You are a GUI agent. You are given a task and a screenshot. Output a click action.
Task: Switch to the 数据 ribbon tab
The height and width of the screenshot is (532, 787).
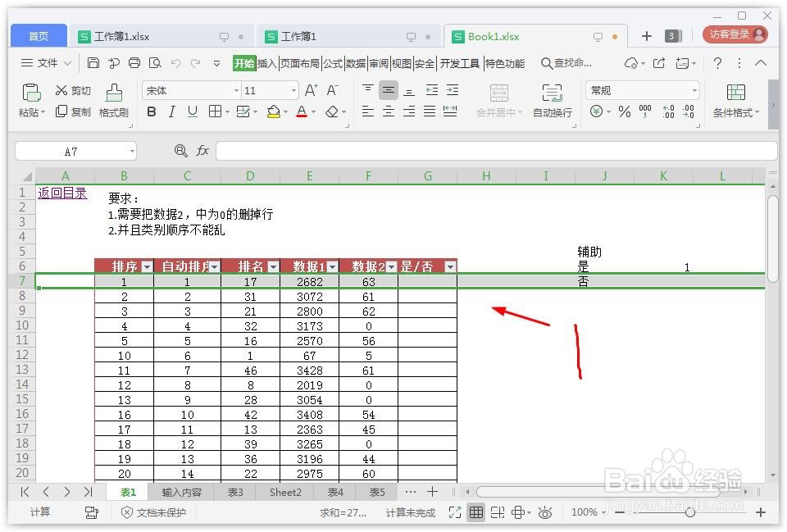(x=356, y=63)
